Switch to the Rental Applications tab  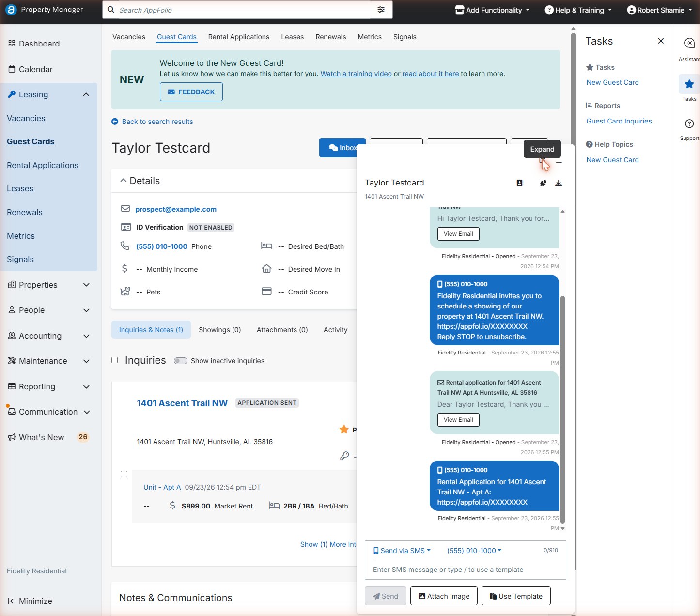click(x=239, y=37)
